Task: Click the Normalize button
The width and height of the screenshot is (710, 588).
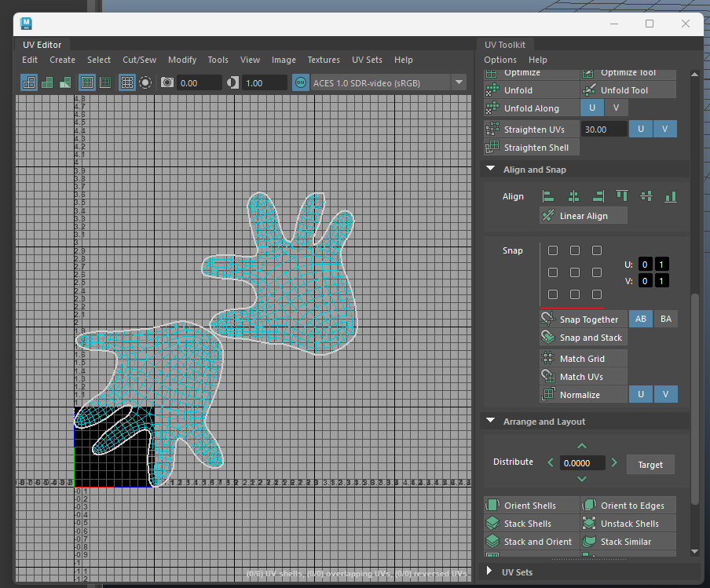Action: [x=584, y=395]
